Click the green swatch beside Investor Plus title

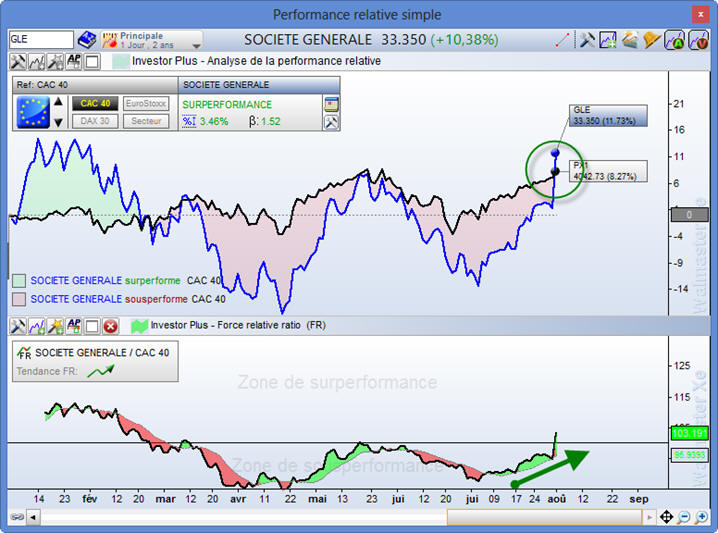121,61
